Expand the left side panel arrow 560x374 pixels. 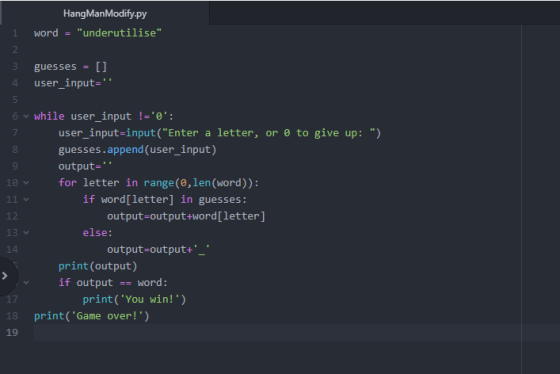[x=5, y=276]
